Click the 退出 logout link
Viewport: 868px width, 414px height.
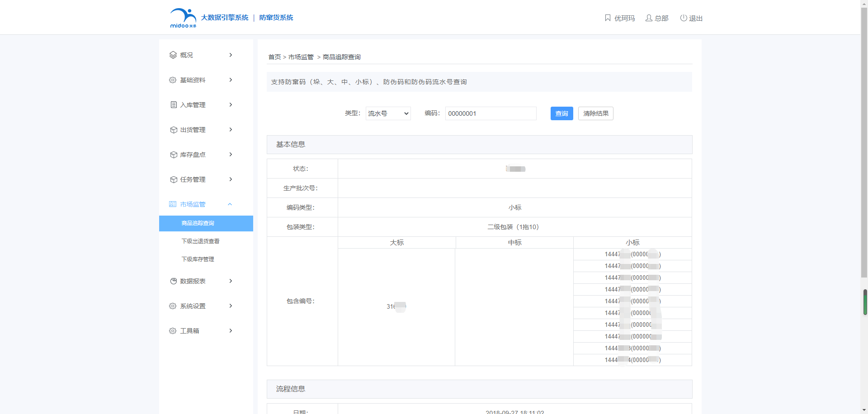click(x=695, y=18)
